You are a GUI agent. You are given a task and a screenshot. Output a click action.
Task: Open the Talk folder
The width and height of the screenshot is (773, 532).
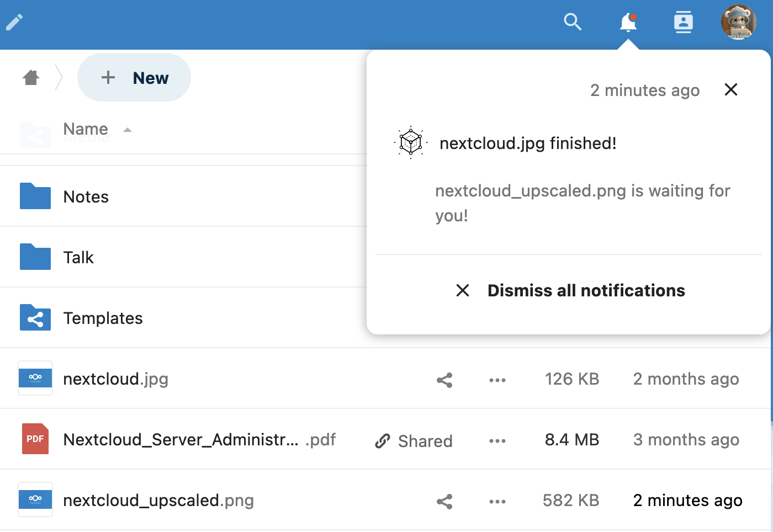(x=78, y=258)
